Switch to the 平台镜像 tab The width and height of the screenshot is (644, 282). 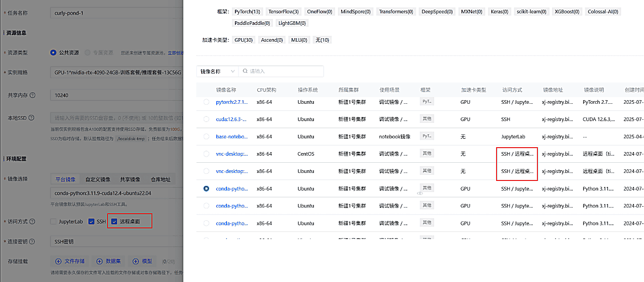(65, 180)
